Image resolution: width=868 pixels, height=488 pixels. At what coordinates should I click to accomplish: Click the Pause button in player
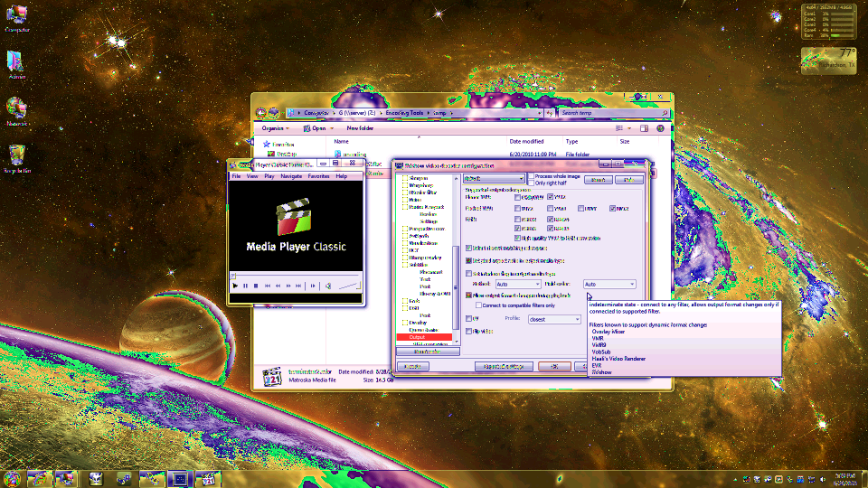pos(245,286)
